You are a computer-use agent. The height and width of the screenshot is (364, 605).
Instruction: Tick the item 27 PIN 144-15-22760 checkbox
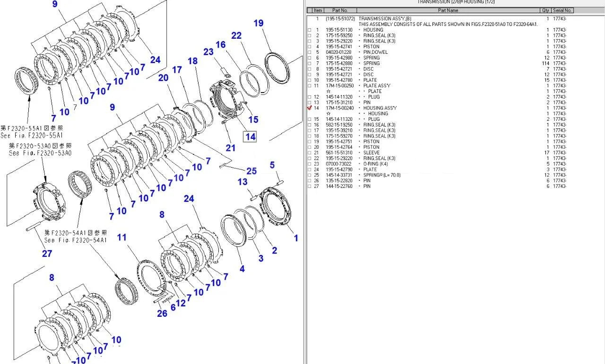310,186
